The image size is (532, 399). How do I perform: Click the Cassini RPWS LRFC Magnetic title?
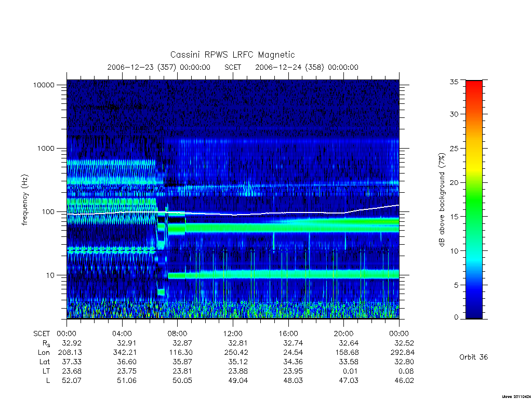coord(232,55)
